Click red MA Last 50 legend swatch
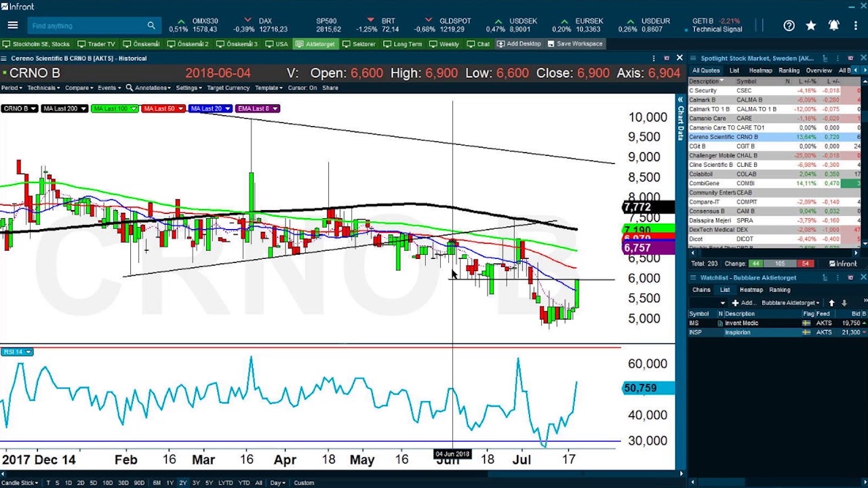Screen dimensions: 868x488 click(163, 108)
